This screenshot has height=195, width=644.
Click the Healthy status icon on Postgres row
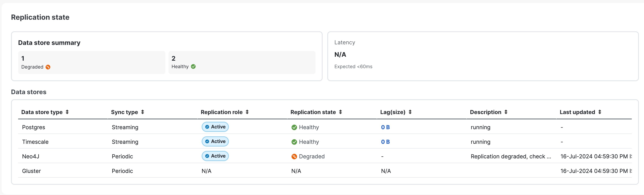(294, 127)
